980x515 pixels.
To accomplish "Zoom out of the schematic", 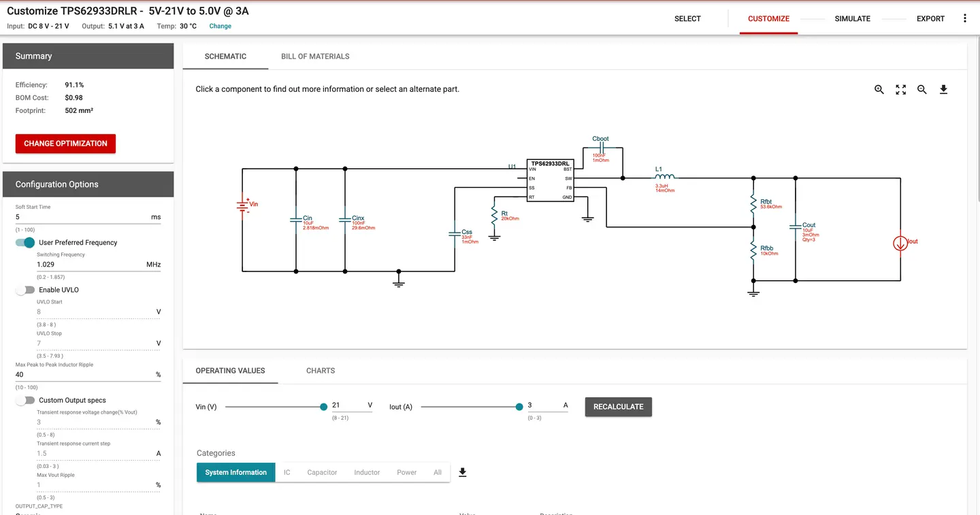I will click(922, 90).
